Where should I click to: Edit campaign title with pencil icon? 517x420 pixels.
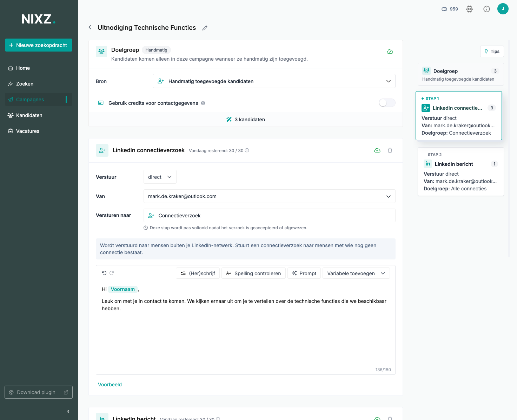[205, 28]
